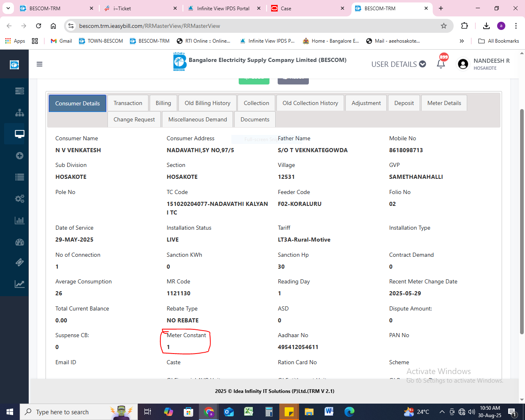The image size is (525, 420).
Task: Open the All Bookmarks folder
Action: [499, 41]
